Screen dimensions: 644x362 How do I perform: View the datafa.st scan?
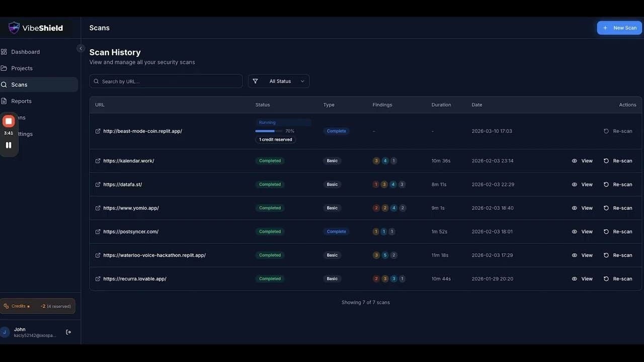coord(582,185)
